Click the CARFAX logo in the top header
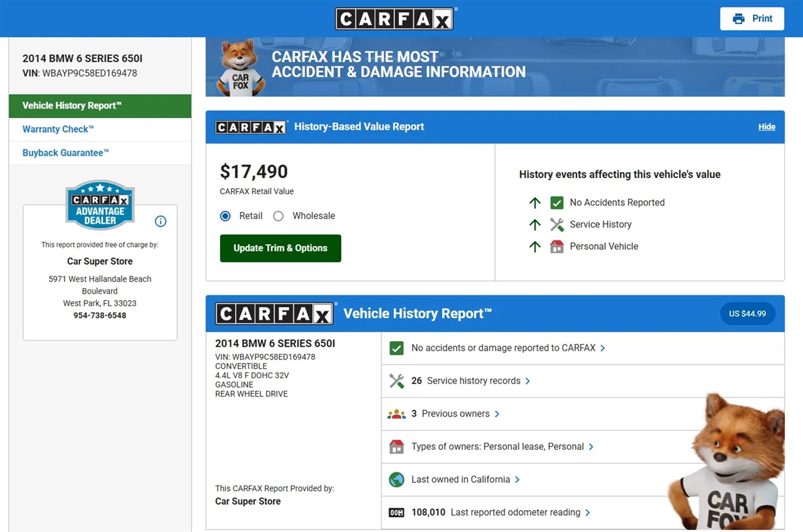Viewport: 803px width, 532px height. 394,19
